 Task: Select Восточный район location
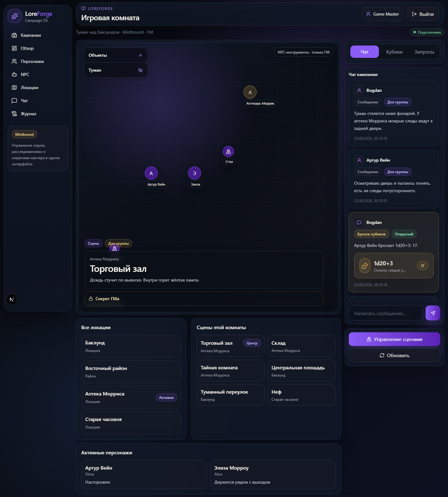tap(131, 372)
